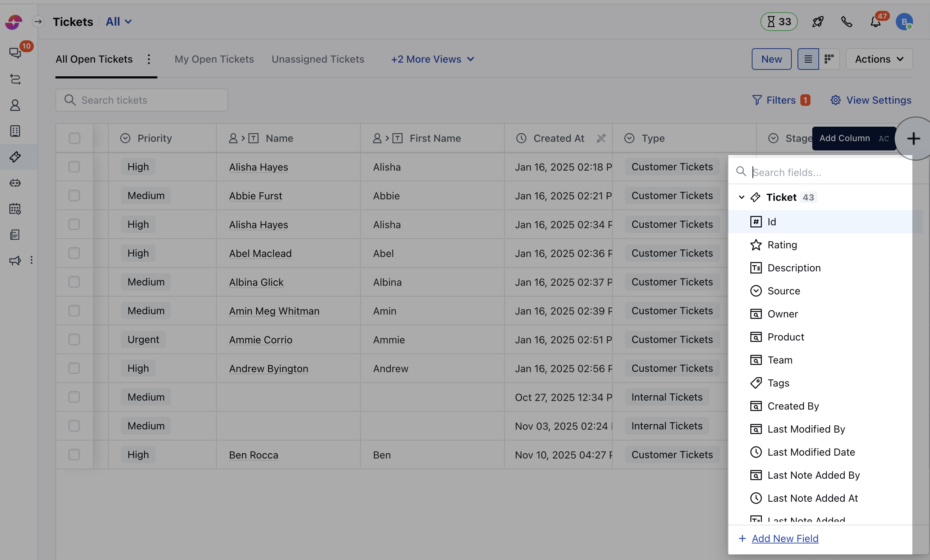Select all tickets via the header checkbox
The width and height of the screenshot is (930, 560).
click(x=75, y=139)
